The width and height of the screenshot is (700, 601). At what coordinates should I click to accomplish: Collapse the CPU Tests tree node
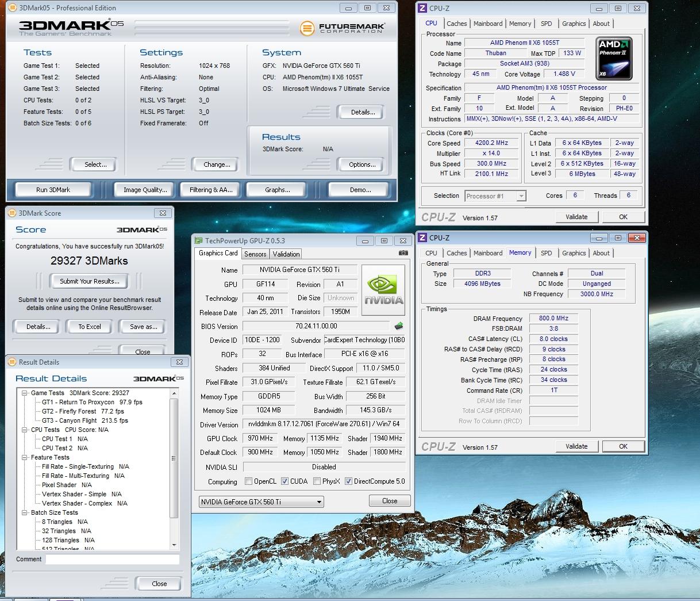[x=25, y=430]
